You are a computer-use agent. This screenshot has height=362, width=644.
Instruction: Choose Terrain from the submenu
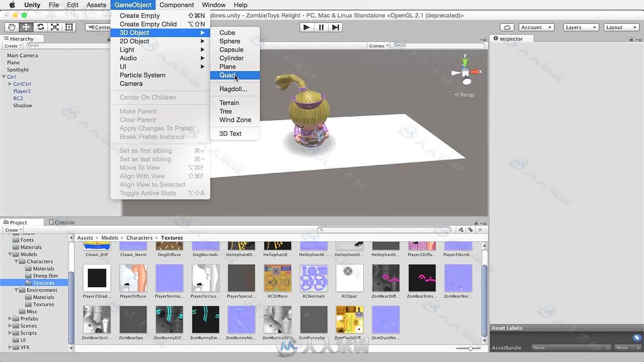tap(235, 103)
